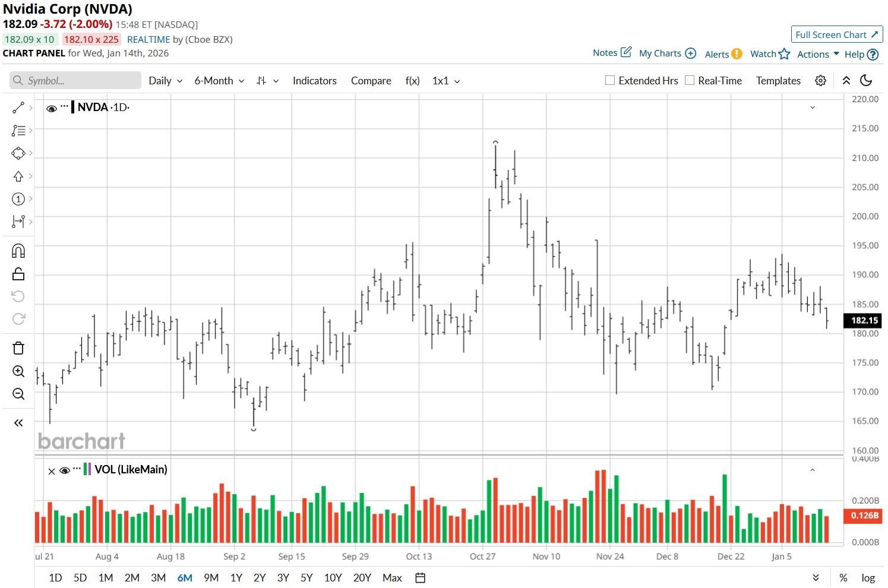The height and width of the screenshot is (588, 888).
Task: Open the bar type dropdown
Action: coord(267,81)
